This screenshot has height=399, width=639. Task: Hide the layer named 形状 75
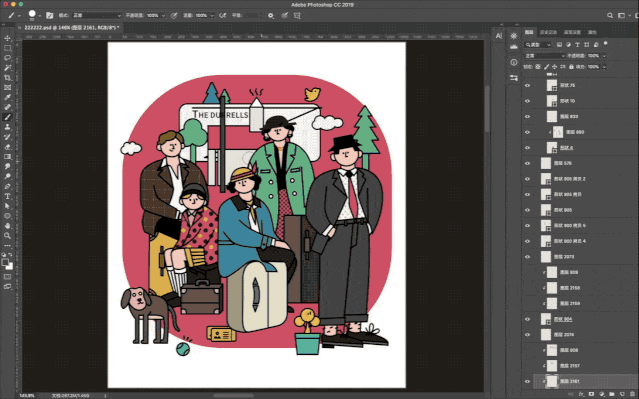(527, 86)
